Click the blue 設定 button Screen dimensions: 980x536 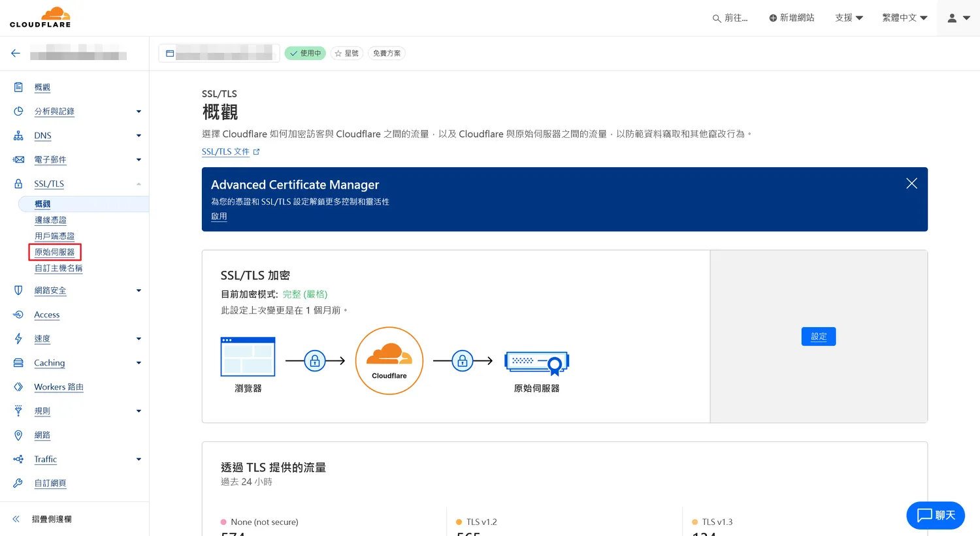click(x=818, y=337)
